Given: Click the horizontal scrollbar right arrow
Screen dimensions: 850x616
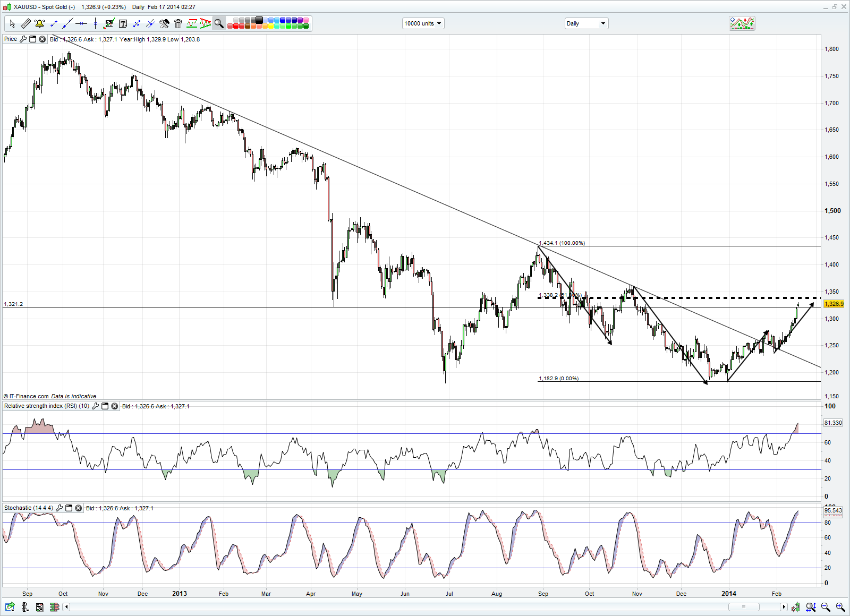Looking at the screenshot, I should click(x=784, y=607).
